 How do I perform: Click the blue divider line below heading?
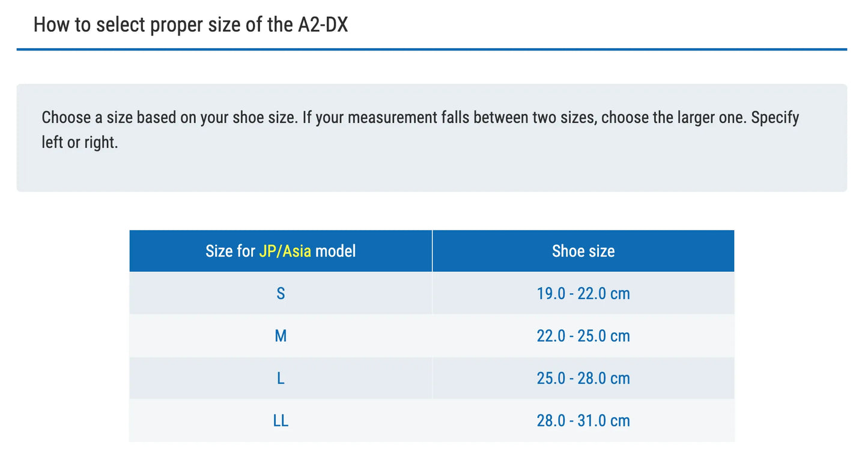click(431, 49)
